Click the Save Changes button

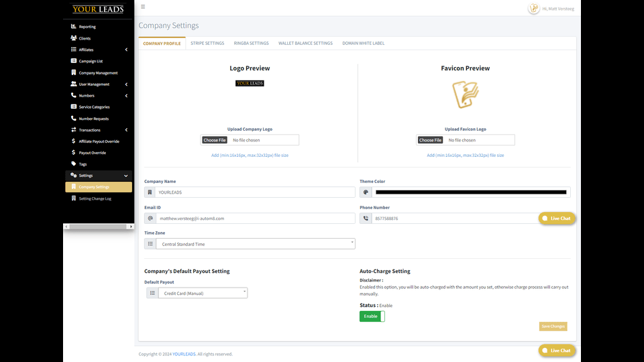coord(553,326)
